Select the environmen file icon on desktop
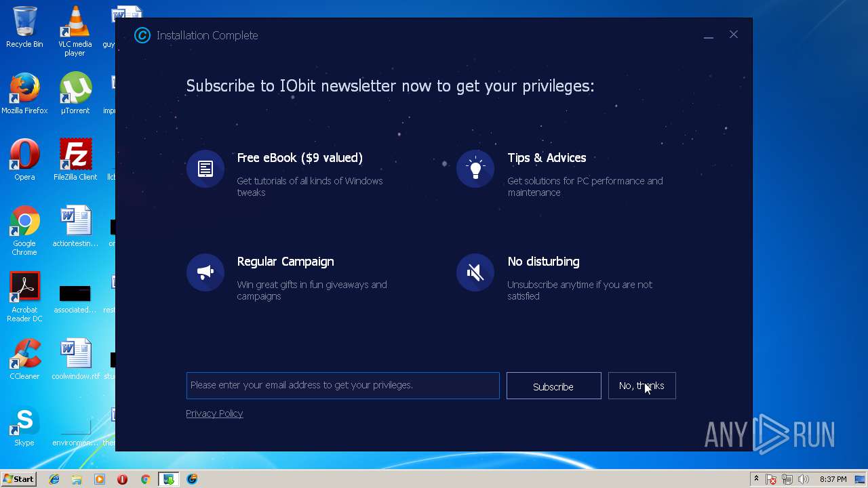 [75, 434]
